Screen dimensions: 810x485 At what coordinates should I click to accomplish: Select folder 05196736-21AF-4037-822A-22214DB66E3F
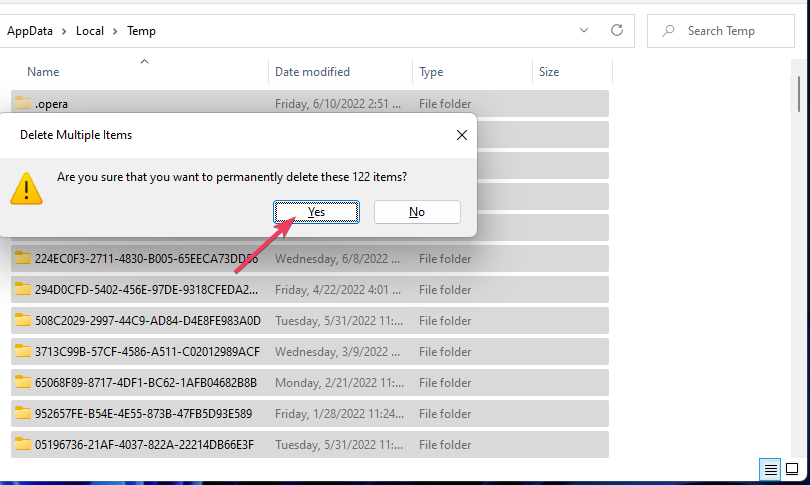click(x=144, y=445)
